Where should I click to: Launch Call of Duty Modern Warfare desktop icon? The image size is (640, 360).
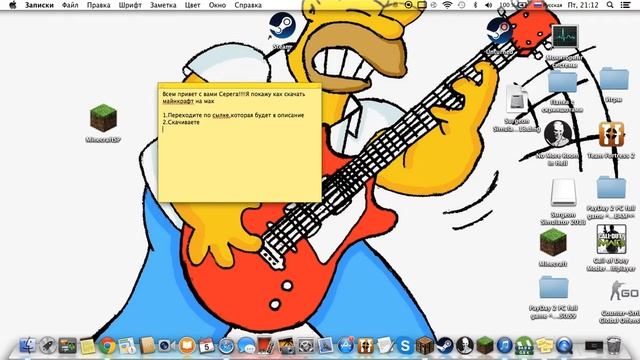click(611, 240)
